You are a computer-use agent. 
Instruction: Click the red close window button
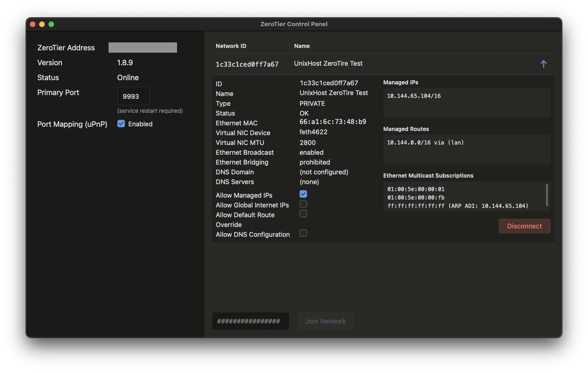33,24
